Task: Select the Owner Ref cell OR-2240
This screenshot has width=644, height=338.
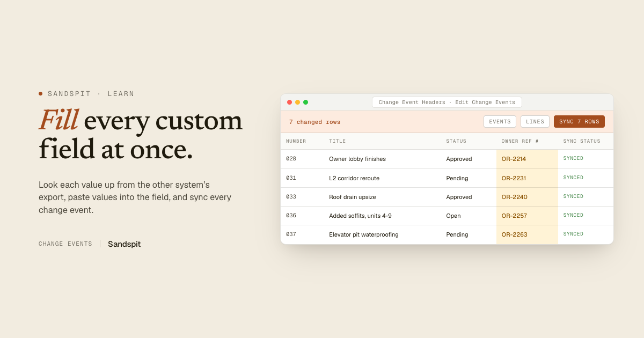Action: (527, 197)
